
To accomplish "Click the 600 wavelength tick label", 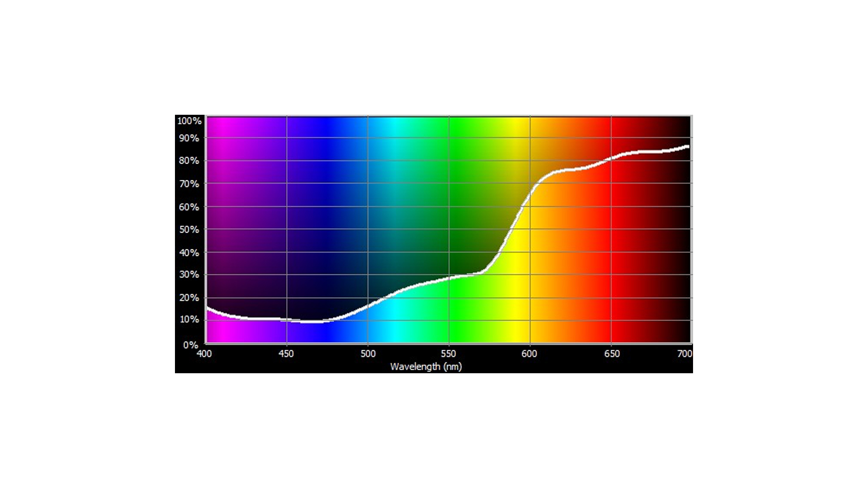I will click(x=529, y=354).
